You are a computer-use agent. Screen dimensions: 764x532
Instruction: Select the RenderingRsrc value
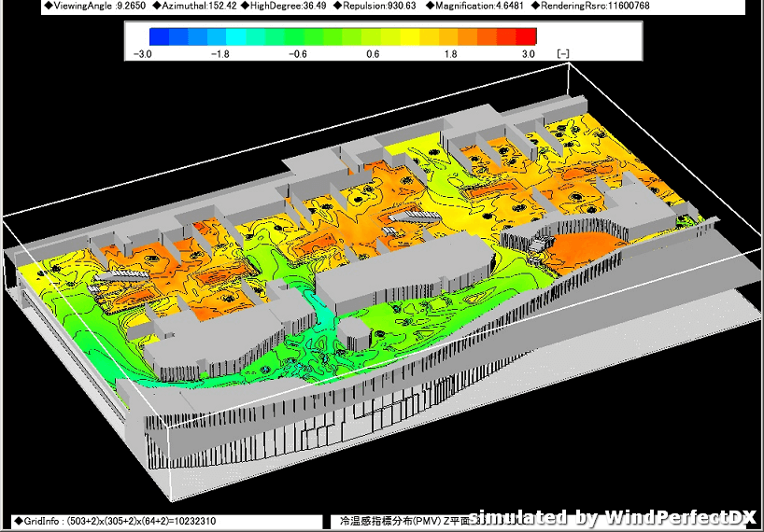point(589,6)
